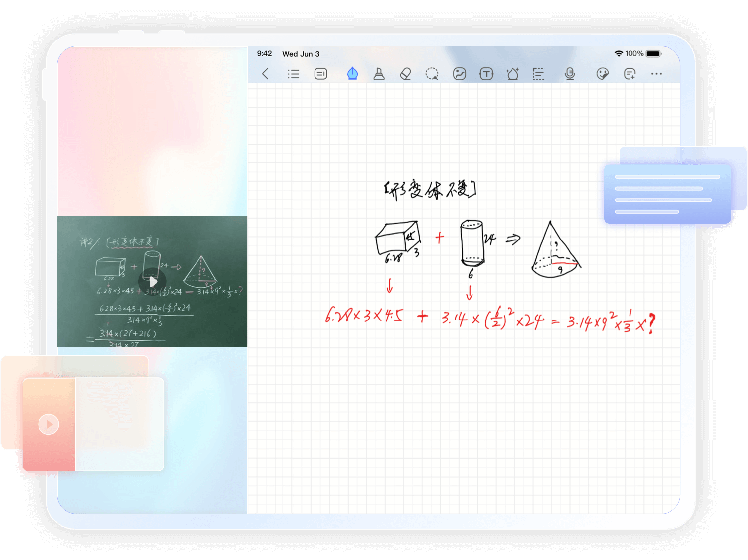748x560 pixels.
Task: Insert an image with the photo tool
Action: (460, 74)
